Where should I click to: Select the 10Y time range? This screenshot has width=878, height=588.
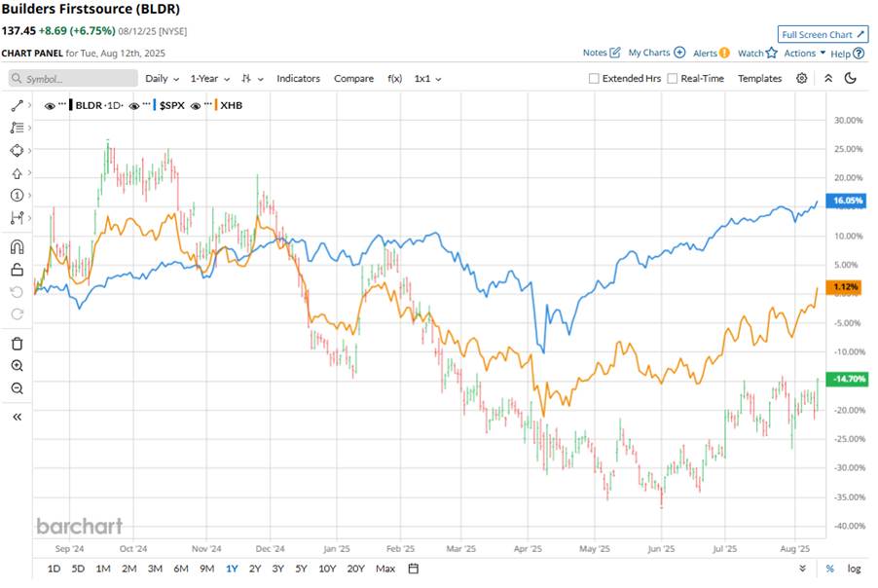[x=327, y=569]
